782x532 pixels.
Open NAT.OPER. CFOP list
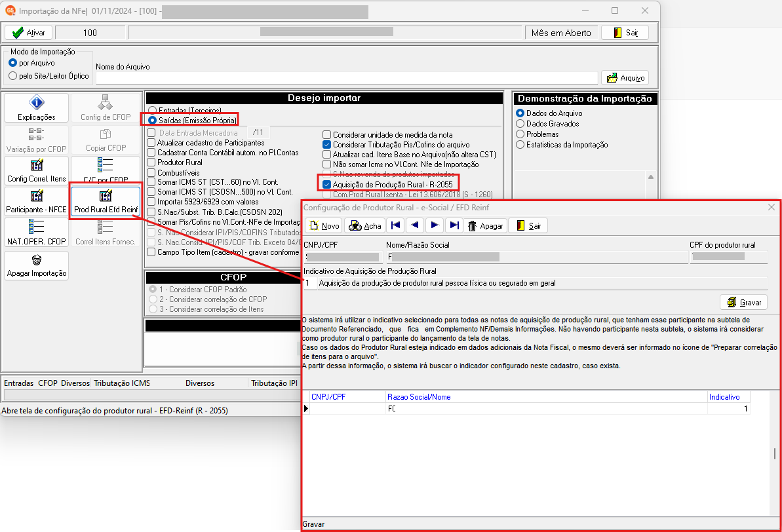point(37,233)
